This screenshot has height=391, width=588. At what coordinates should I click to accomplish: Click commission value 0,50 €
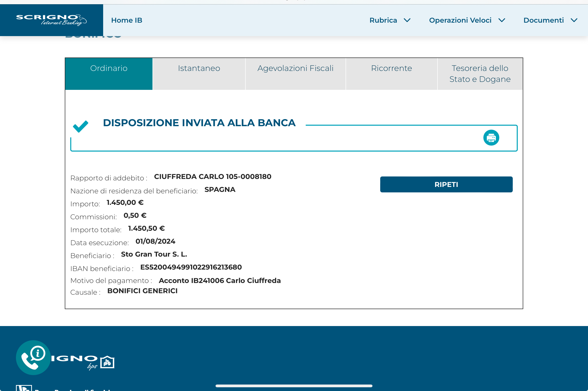135,216
